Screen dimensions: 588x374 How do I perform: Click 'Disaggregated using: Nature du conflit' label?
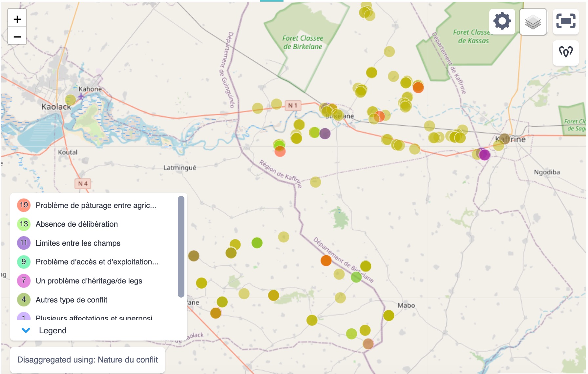[x=87, y=360]
